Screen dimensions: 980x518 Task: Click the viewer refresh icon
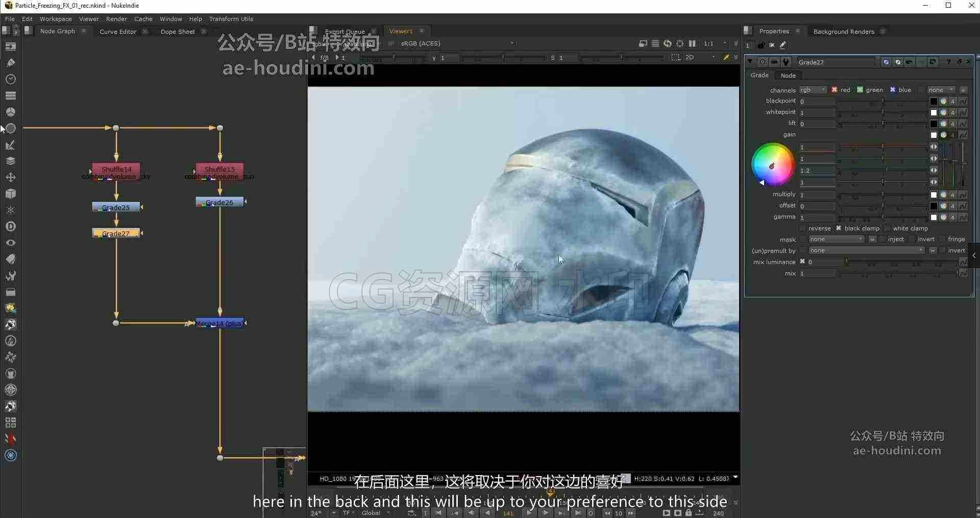coord(668,43)
